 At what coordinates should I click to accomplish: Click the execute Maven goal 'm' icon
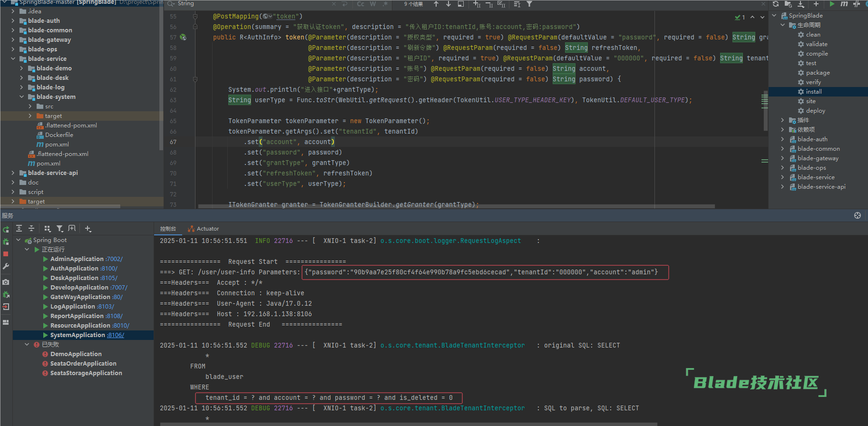[x=844, y=4]
